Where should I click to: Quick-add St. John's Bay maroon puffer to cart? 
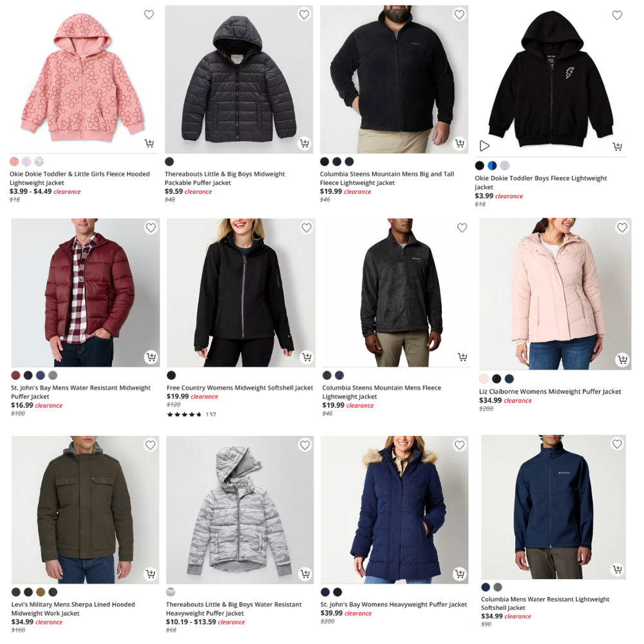tap(151, 357)
